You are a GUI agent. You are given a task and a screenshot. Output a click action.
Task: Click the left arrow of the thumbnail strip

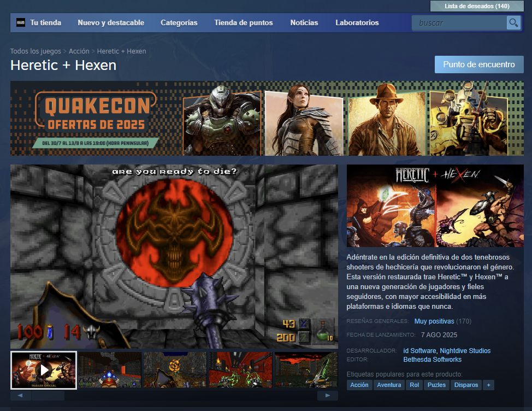tap(20, 395)
